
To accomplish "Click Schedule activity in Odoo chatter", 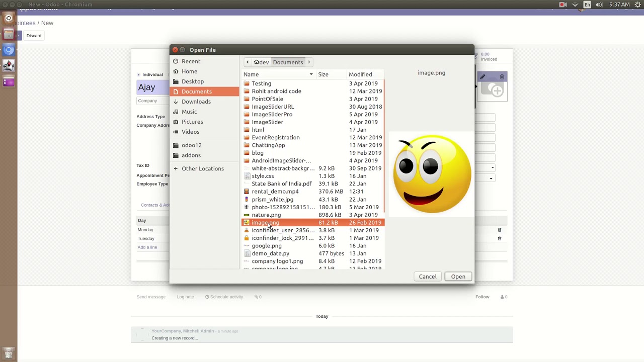I will pyautogui.click(x=224, y=297).
